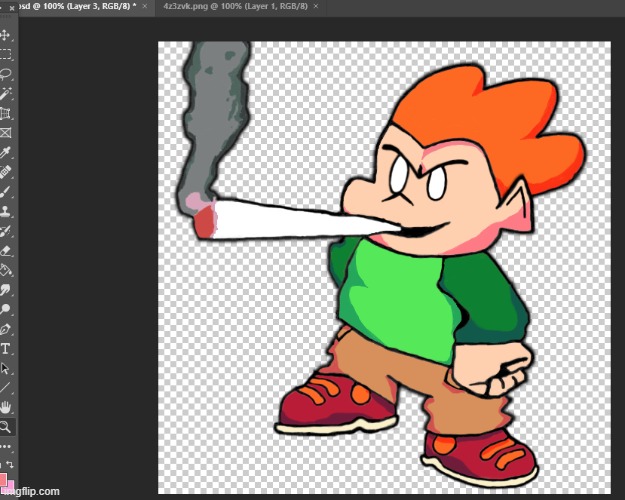Select the Dodge tool
Viewport: 625px width, 500px height.
coord(5,309)
